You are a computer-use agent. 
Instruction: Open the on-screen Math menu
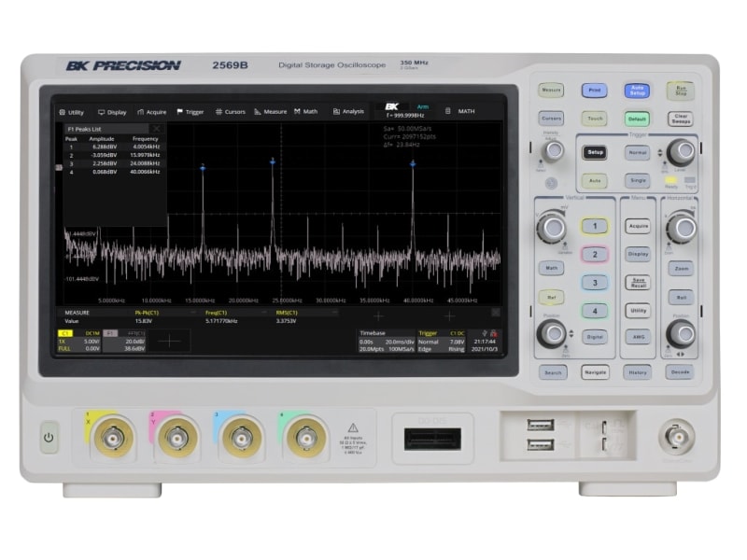306,111
